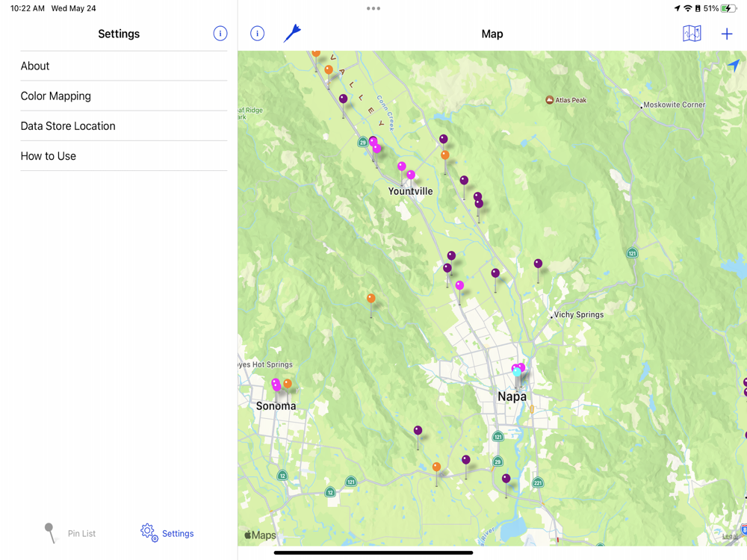
Task: Open the map type selector icon
Action: point(692,34)
